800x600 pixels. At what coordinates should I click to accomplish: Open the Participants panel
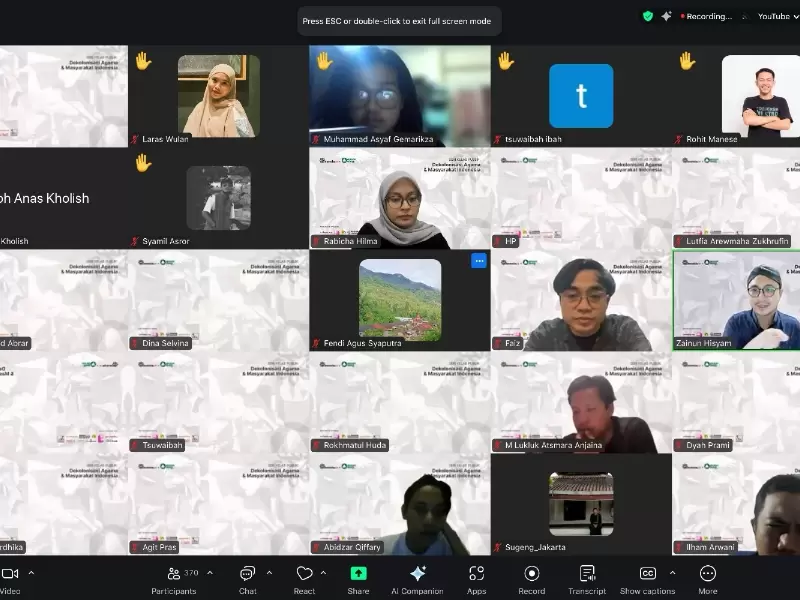click(x=174, y=580)
